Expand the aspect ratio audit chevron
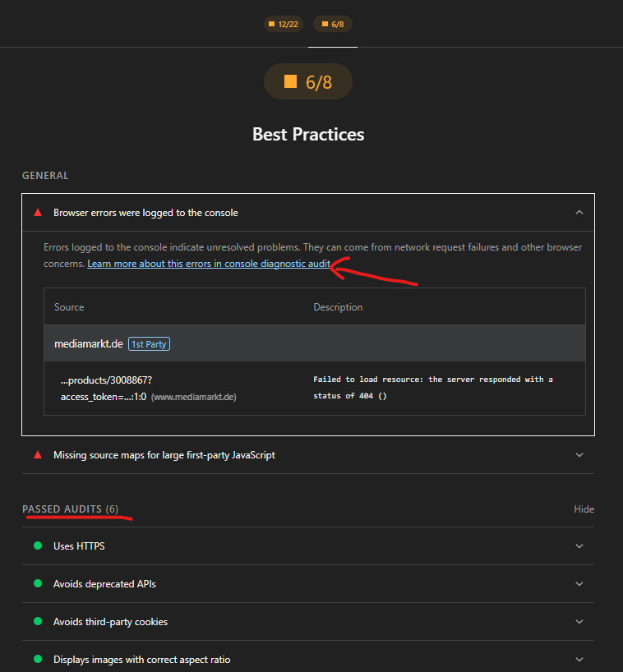 [x=579, y=660]
